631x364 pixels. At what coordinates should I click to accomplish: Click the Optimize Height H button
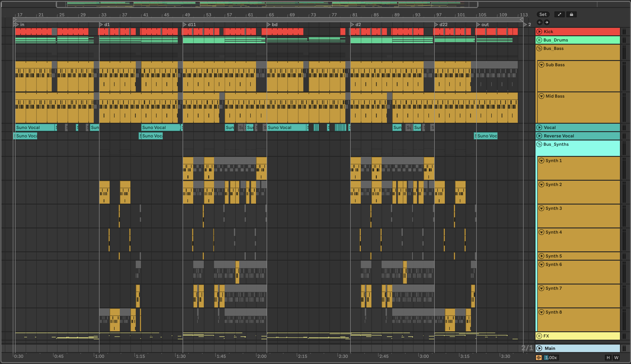pos(608,358)
